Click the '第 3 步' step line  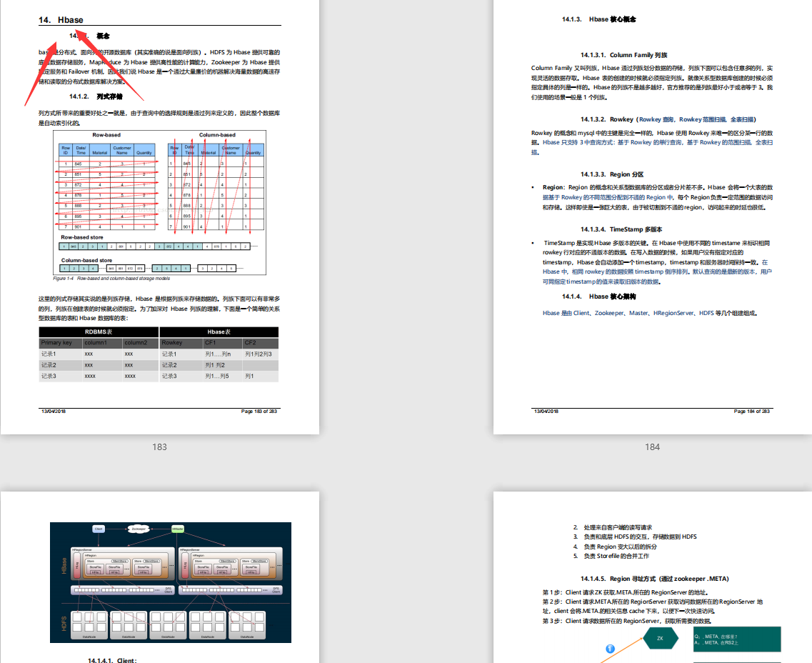pyautogui.click(x=627, y=621)
